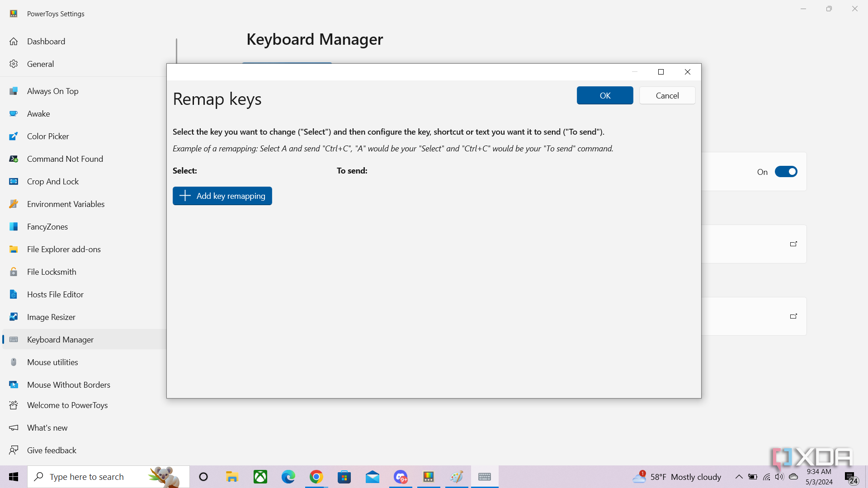Cancel the Remap keys dialog
The width and height of the screenshot is (868, 488).
coord(667,95)
